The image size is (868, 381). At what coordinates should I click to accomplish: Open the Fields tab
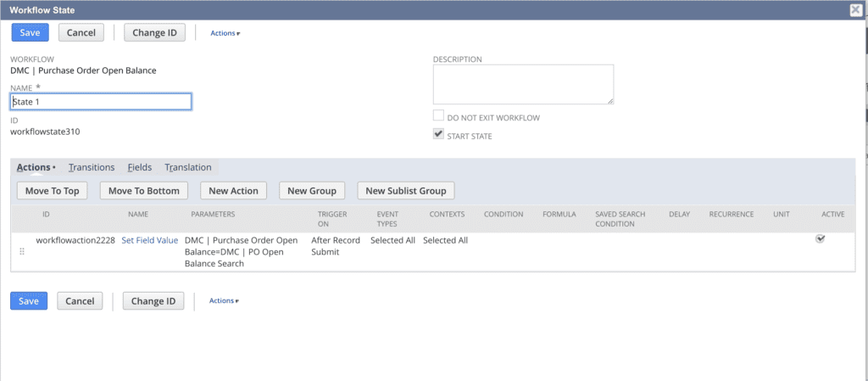tap(140, 168)
